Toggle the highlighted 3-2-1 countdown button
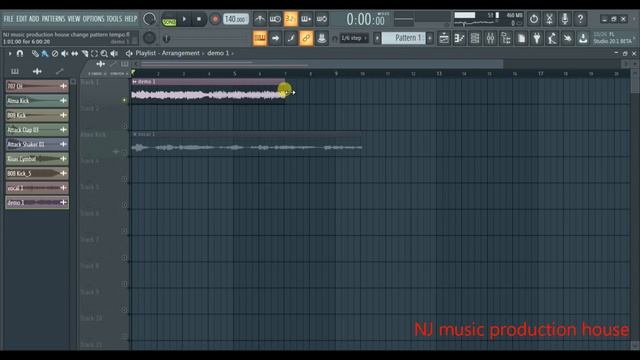 point(291,19)
